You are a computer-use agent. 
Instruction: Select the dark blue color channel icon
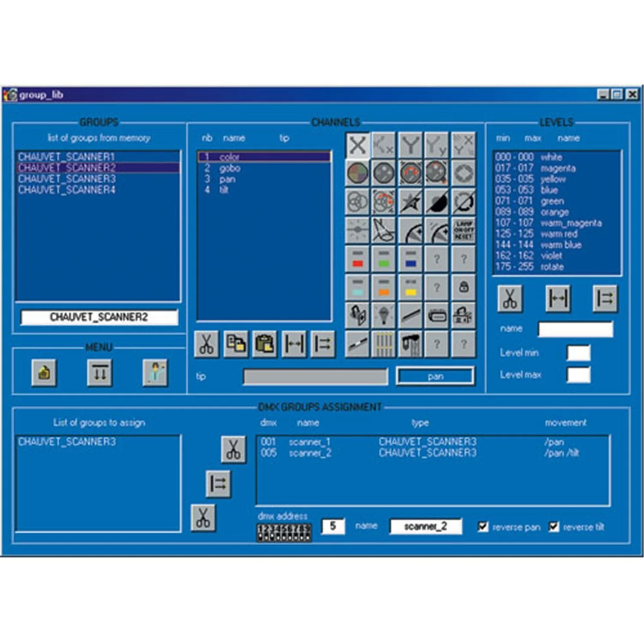(x=410, y=258)
